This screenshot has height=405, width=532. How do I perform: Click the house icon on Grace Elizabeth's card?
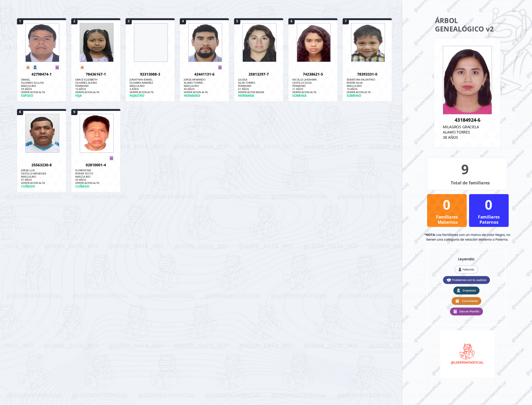(82, 67)
